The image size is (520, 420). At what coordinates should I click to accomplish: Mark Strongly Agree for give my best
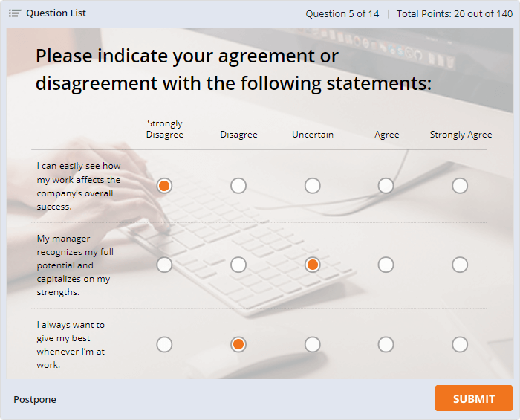(460, 344)
